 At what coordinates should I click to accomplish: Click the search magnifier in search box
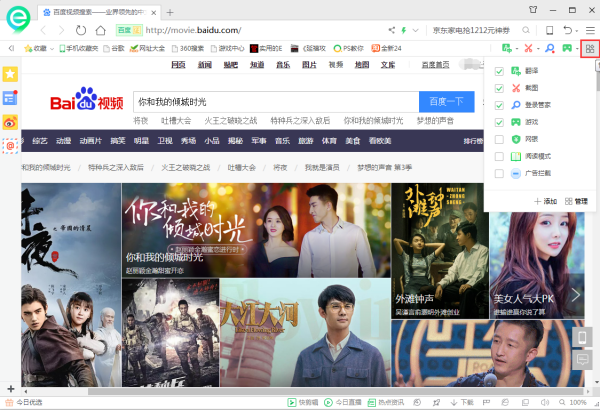pyautogui.click(x=526, y=30)
